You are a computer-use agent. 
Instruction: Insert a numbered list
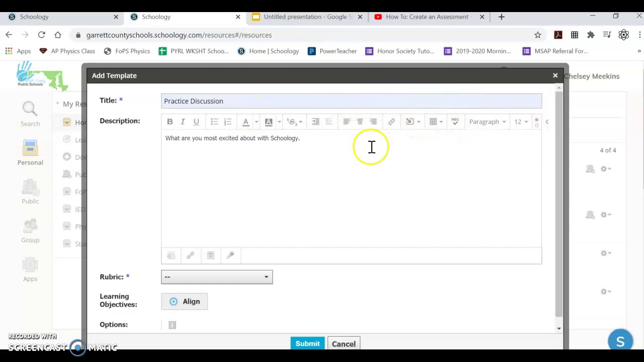click(227, 122)
